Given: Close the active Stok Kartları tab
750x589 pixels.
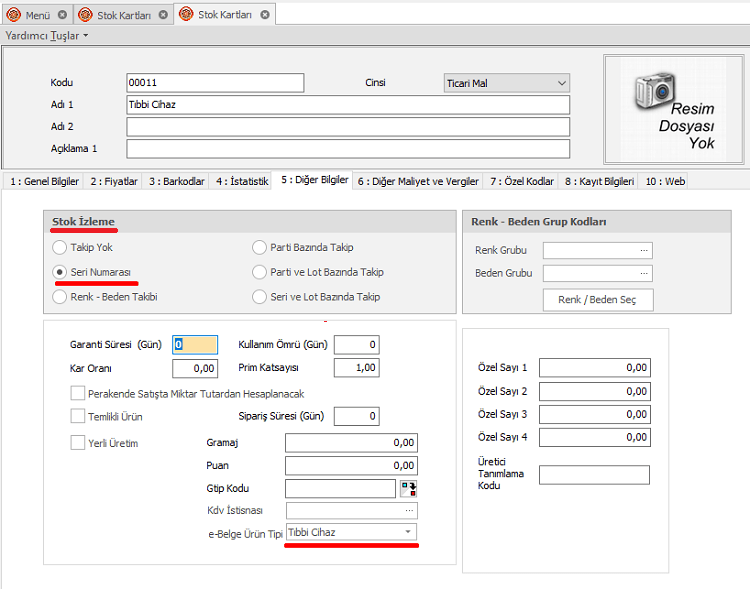Looking at the screenshot, I should click(264, 15).
